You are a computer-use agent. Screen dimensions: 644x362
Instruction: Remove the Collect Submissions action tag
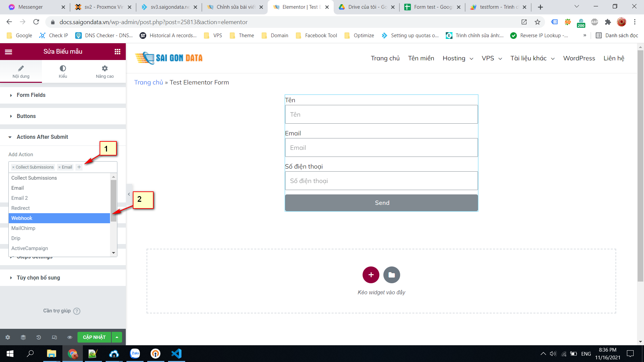(13, 167)
